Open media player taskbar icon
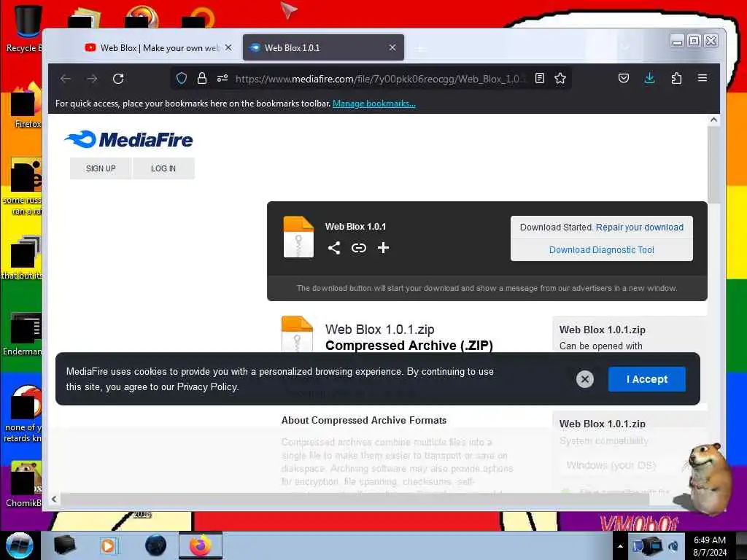The image size is (747, 560). [109, 545]
